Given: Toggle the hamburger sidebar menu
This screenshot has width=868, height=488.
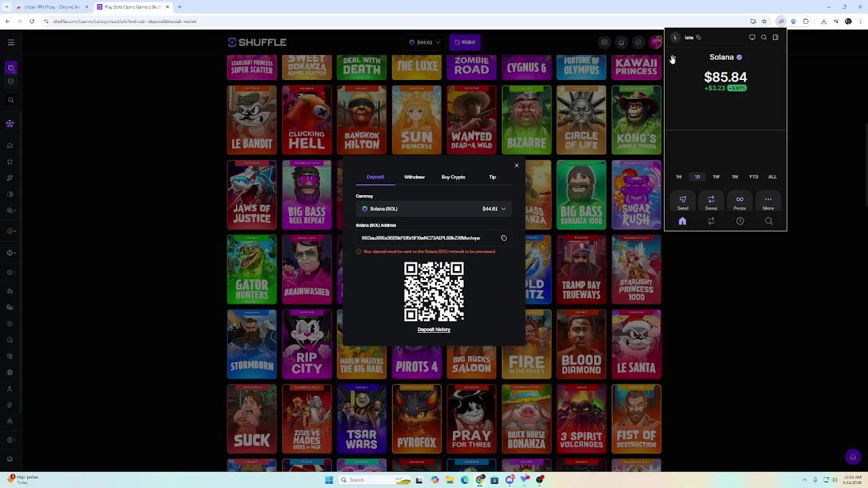Looking at the screenshot, I should [x=11, y=42].
